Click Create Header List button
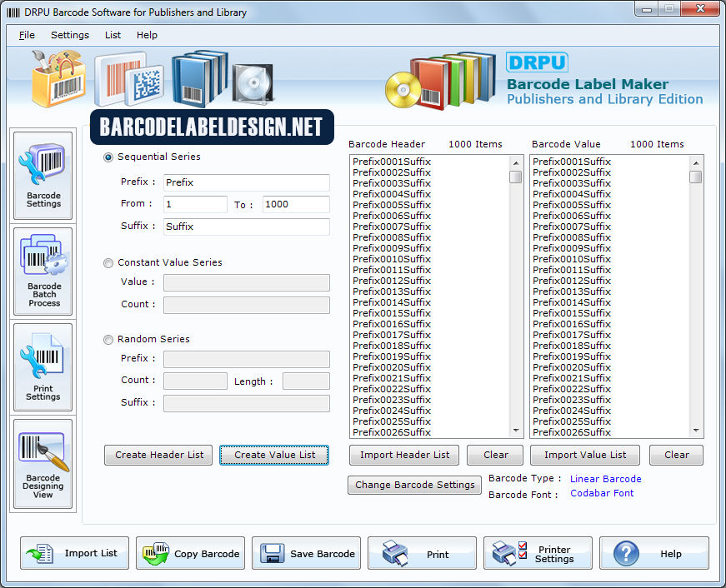Image resolution: width=726 pixels, height=588 pixels. coord(158,455)
